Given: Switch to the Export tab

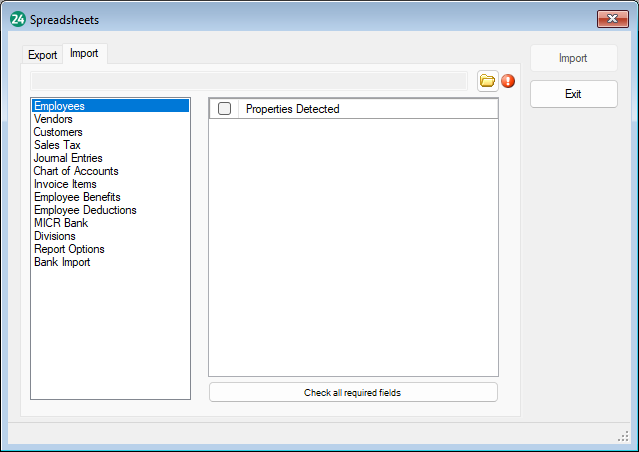Looking at the screenshot, I should click(x=42, y=55).
